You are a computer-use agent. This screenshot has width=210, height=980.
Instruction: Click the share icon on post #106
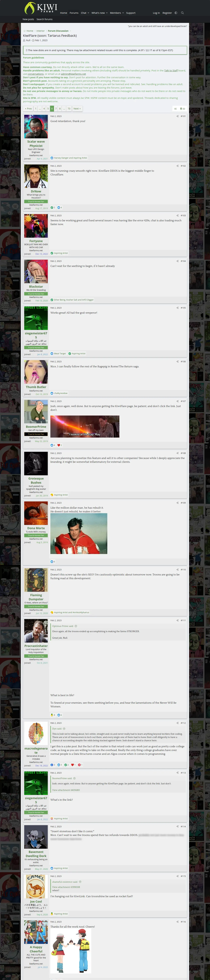[x=178, y=361]
